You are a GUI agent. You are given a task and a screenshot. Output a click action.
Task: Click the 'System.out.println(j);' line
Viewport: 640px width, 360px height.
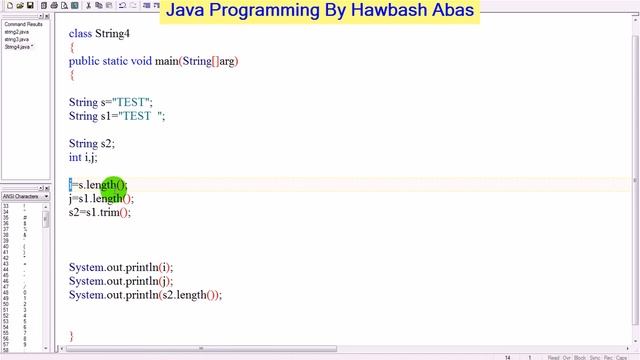point(121,281)
